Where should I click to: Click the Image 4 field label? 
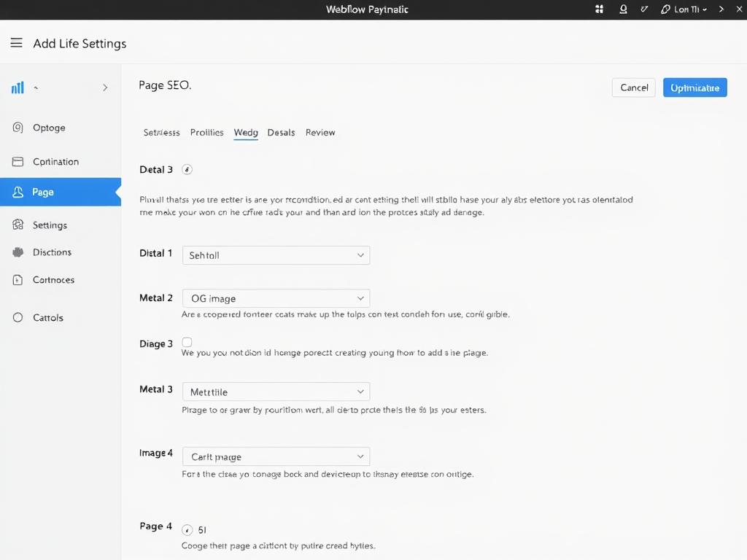pyautogui.click(x=156, y=453)
